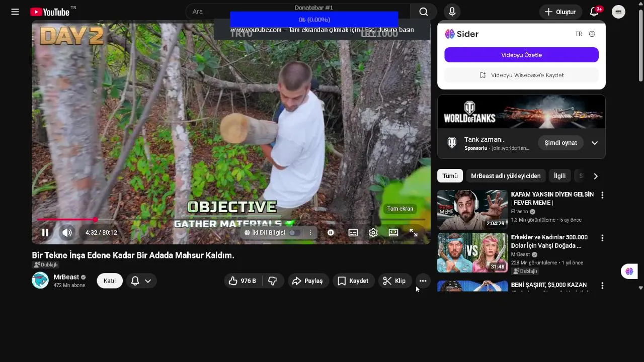
Task: Click the Sider logo in panel
Action: [x=461, y=34]
